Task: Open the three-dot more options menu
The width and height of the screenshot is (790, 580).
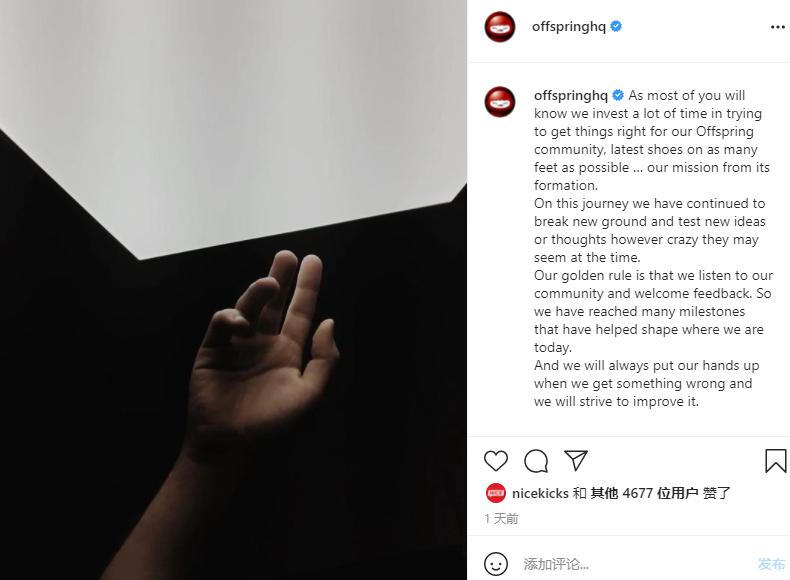Action: pyautogui.click(x=778, y=27)
